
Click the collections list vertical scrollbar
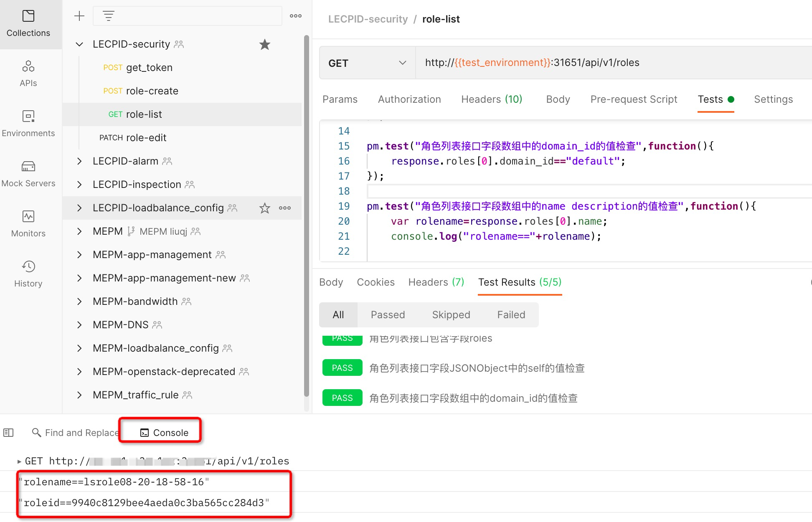(x=306, y=216)
